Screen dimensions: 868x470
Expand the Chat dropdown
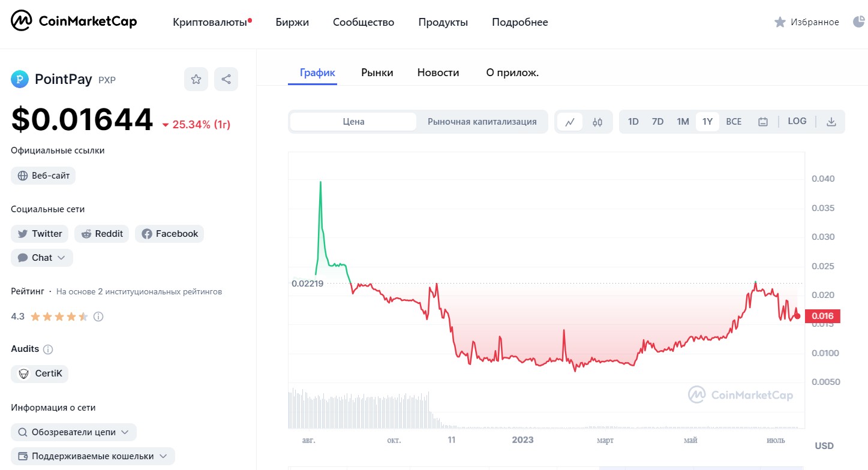click(42, 258)
